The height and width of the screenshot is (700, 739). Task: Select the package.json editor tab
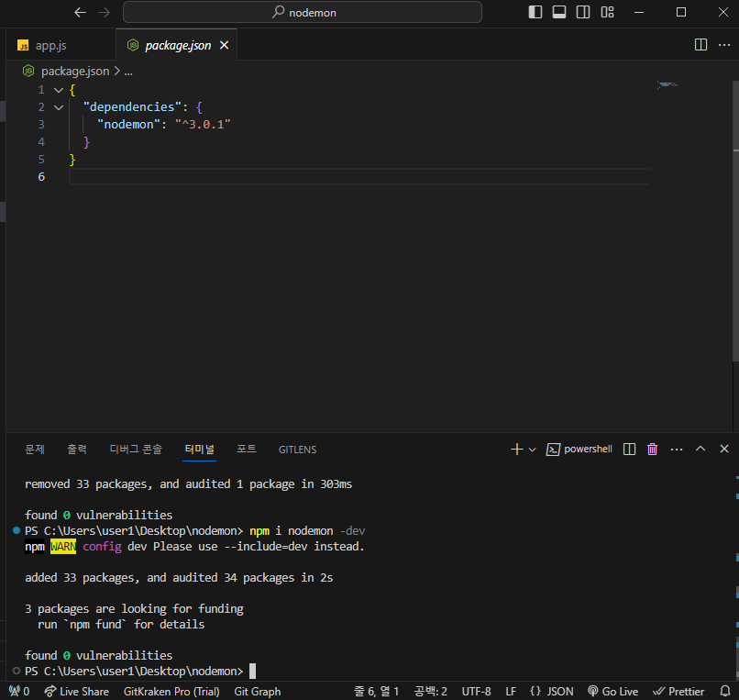(x=178, y=45)
